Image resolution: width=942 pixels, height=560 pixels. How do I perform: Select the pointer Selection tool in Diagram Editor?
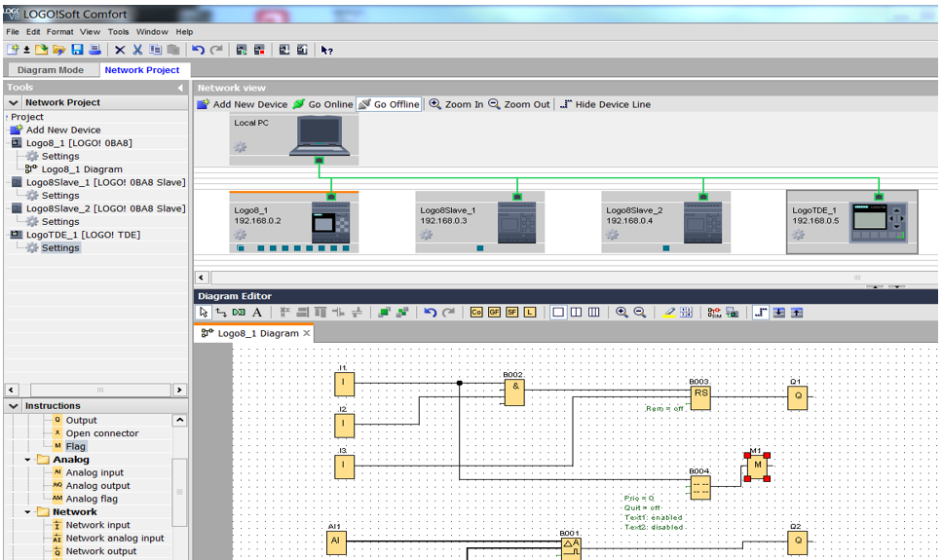click(x=204, y=312)
